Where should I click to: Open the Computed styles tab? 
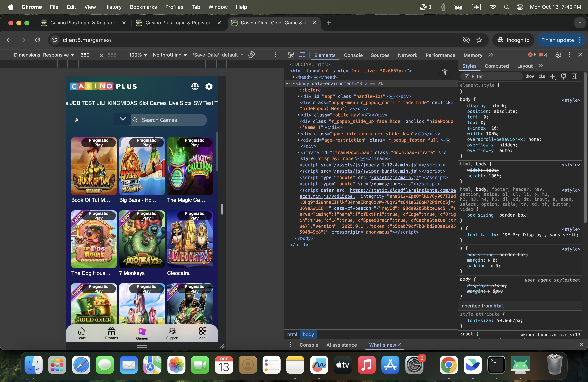pos(496,66)
